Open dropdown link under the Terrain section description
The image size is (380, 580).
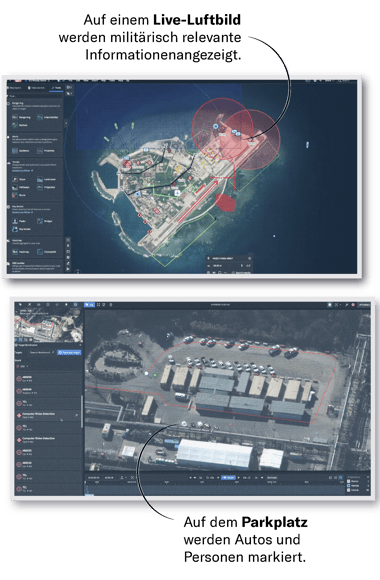point(22,171)
